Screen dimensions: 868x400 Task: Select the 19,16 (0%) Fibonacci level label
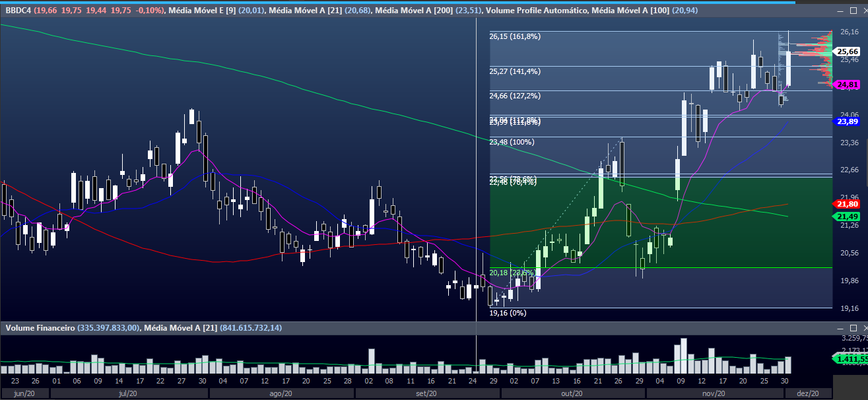508,314
